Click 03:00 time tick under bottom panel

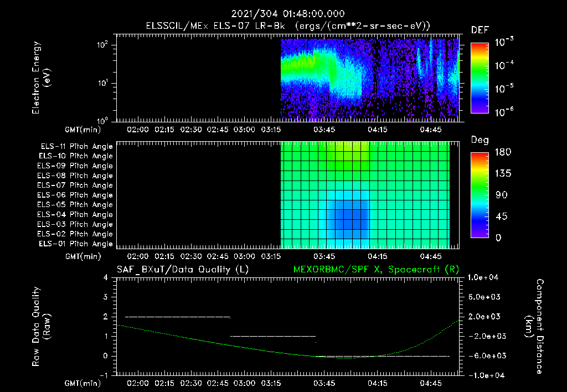pyautogui.click(x=244, y=383)
